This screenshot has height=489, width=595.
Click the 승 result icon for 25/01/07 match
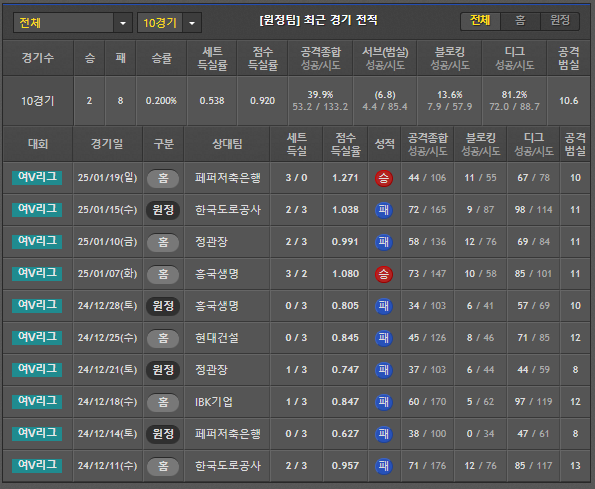384,274
